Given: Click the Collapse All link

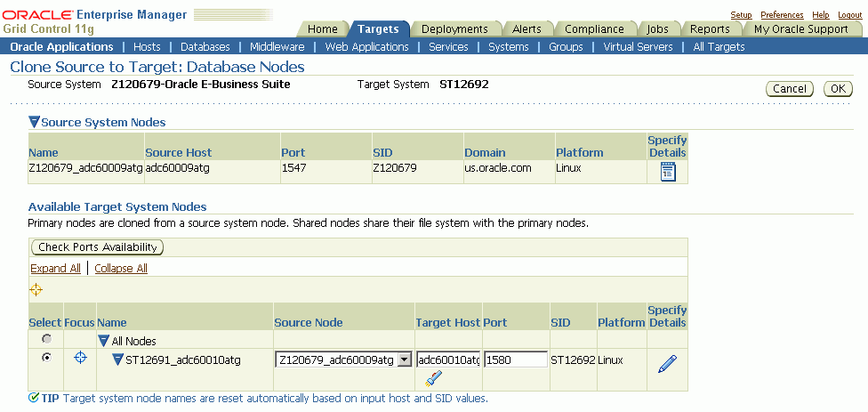Looking at the screenshot, I should pyautogui.click(x=121, y=269).
